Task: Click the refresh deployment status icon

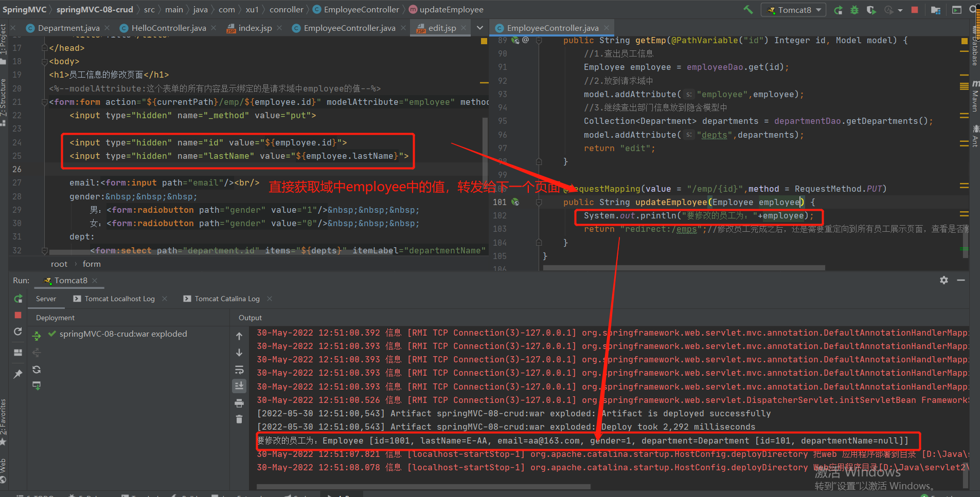Action: (37, 369)
